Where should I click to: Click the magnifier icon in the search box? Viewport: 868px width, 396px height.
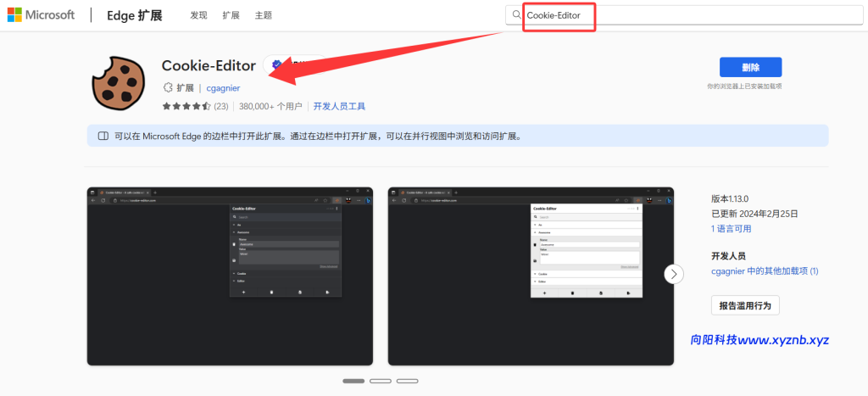(516, 15)
